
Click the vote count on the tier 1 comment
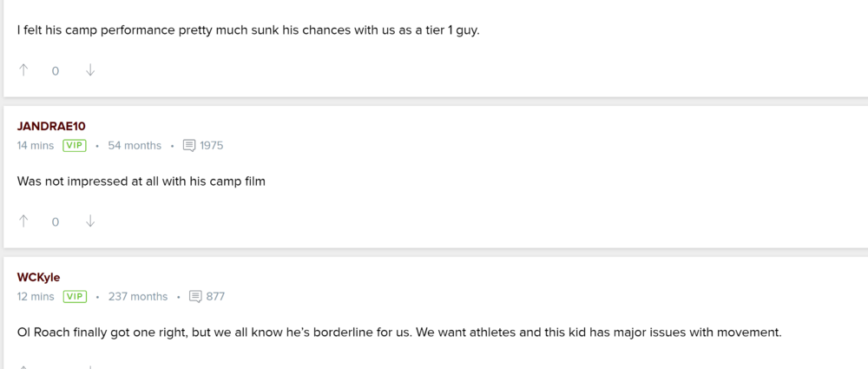pos(56,71)
